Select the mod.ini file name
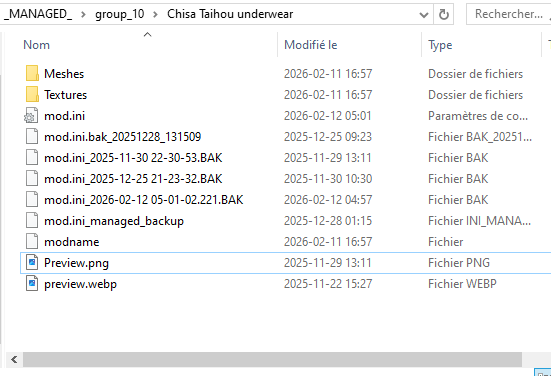 [x=64, y=116]
